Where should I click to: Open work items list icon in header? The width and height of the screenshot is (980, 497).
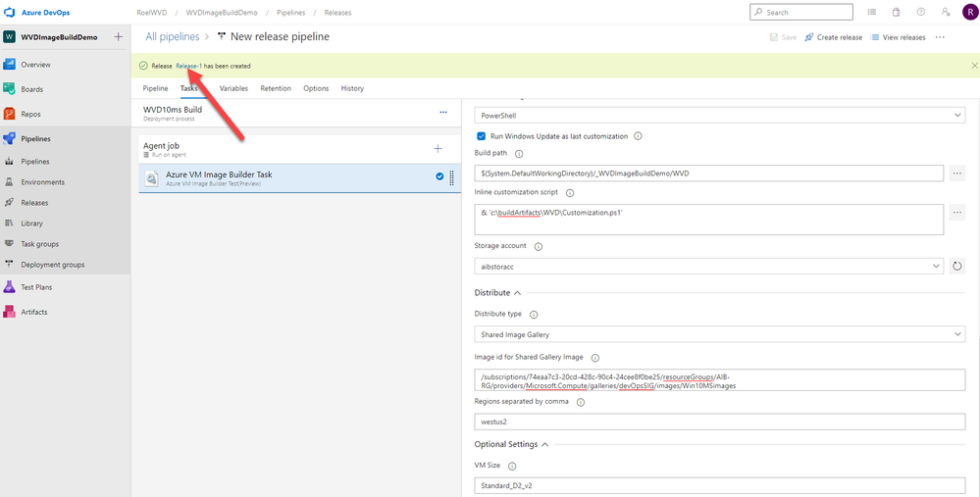[x=872, y=12]
